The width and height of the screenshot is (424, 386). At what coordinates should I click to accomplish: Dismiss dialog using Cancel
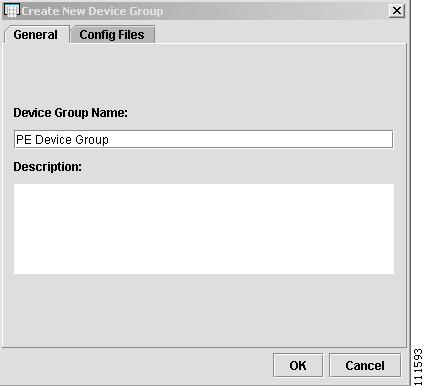[x=365, y=365]
